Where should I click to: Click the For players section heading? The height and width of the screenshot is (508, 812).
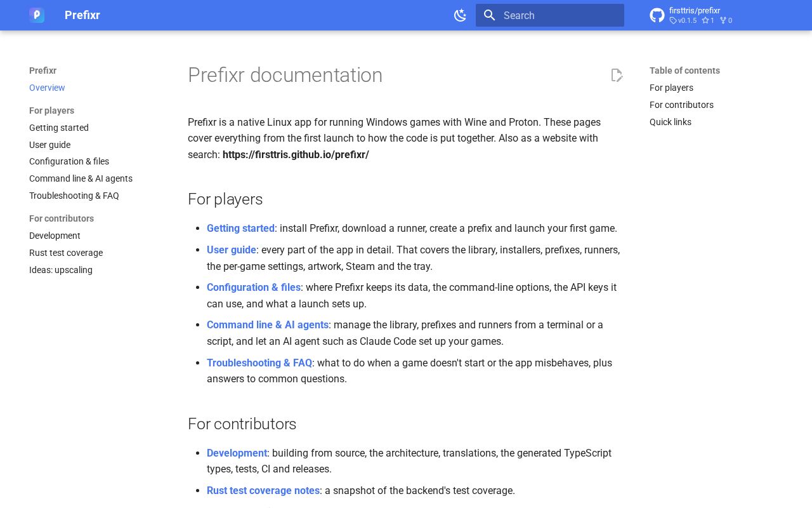coord(225,199)
